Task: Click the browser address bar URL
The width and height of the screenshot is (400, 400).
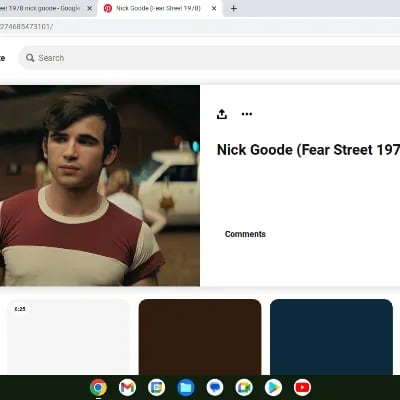Action: coord(27,27)
